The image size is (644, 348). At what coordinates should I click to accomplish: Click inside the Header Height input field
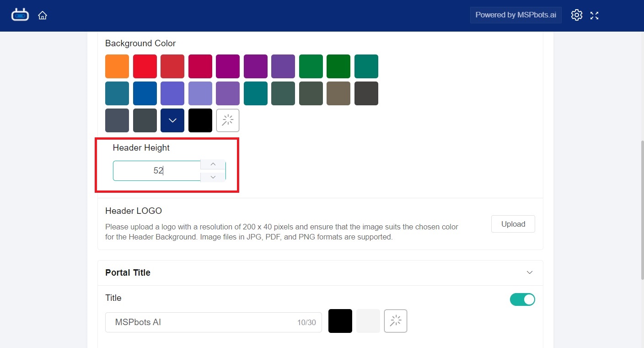pyautogui.click(x=156, y=170)
